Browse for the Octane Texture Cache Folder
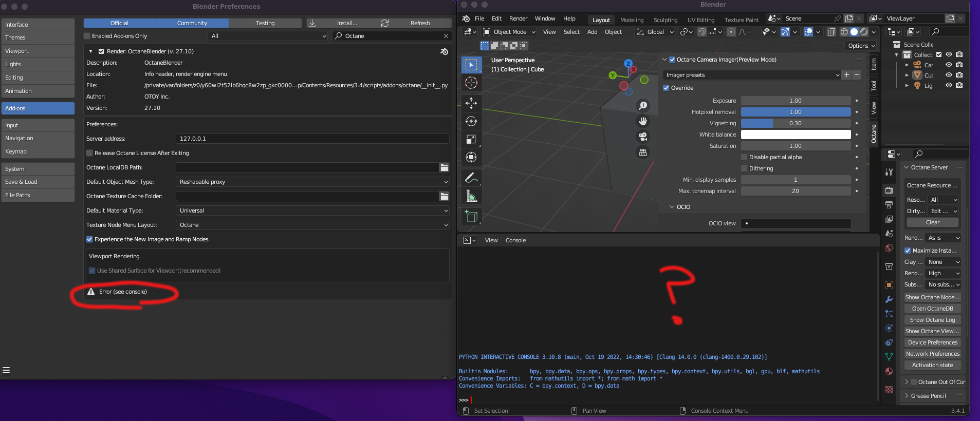Screen dimensions: 980x421 [x=445, y=196]
